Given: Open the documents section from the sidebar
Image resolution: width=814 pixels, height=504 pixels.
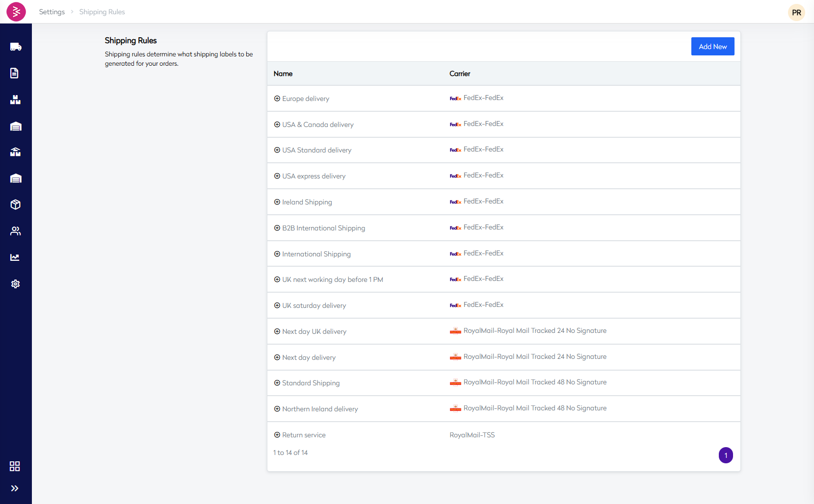Looking at the screenshot, I should (15, 73).
